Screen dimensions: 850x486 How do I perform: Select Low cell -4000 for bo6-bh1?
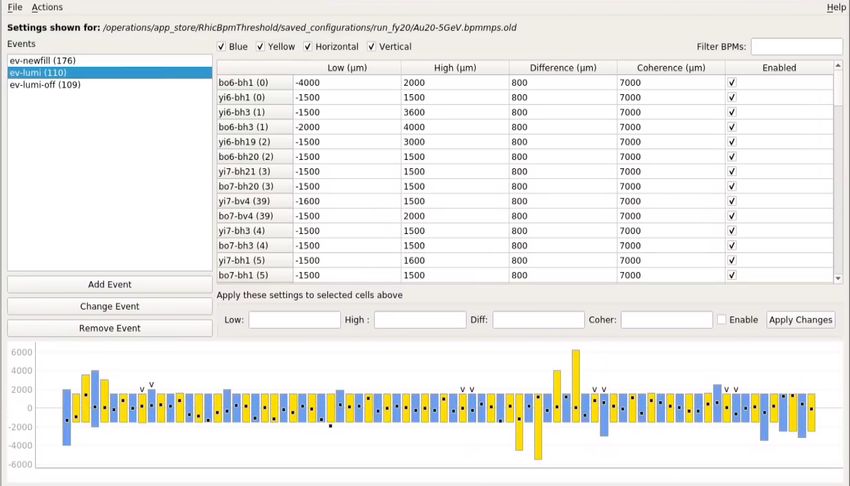click(x=347, y=82)
